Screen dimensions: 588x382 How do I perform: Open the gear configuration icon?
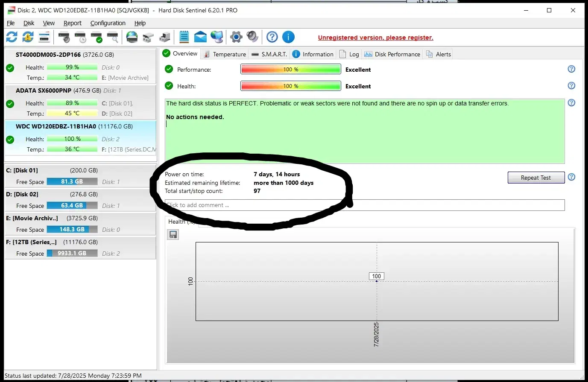(236, 37)
